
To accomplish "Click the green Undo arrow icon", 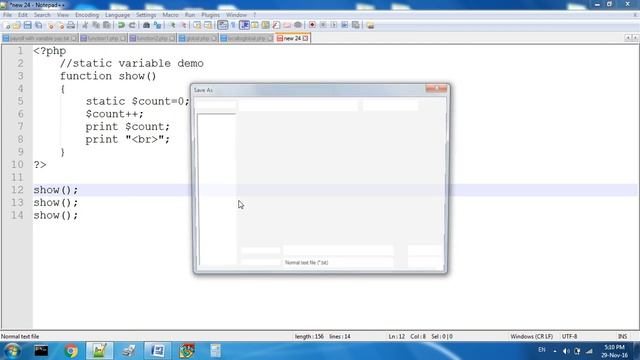I will tap(121, 25).
